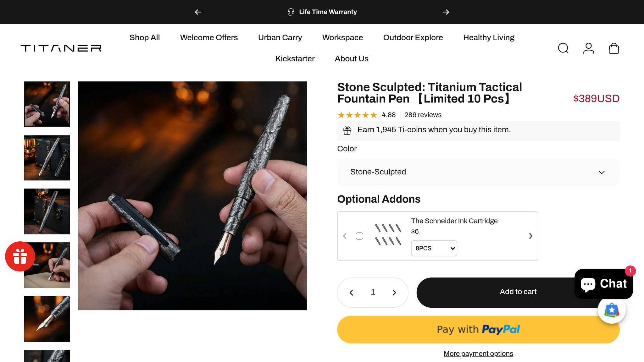Click the Titaner logo
Image resolution: width=644 pixels, height=362 pixels.
pos(61,48)
